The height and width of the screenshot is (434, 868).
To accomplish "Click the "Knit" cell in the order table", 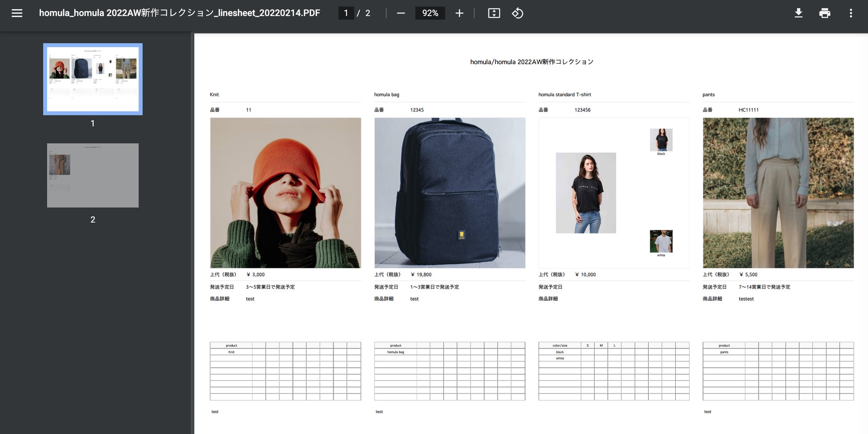I will click(x=231, y=352).
